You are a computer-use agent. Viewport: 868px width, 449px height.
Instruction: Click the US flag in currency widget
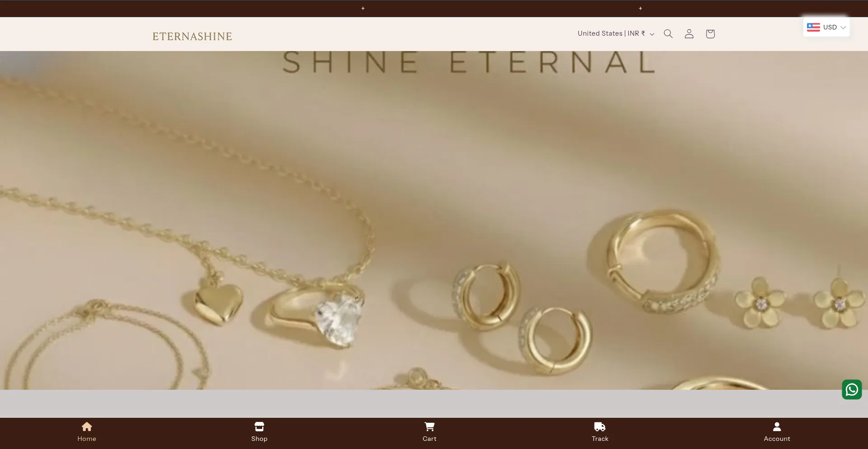[813, 27]
